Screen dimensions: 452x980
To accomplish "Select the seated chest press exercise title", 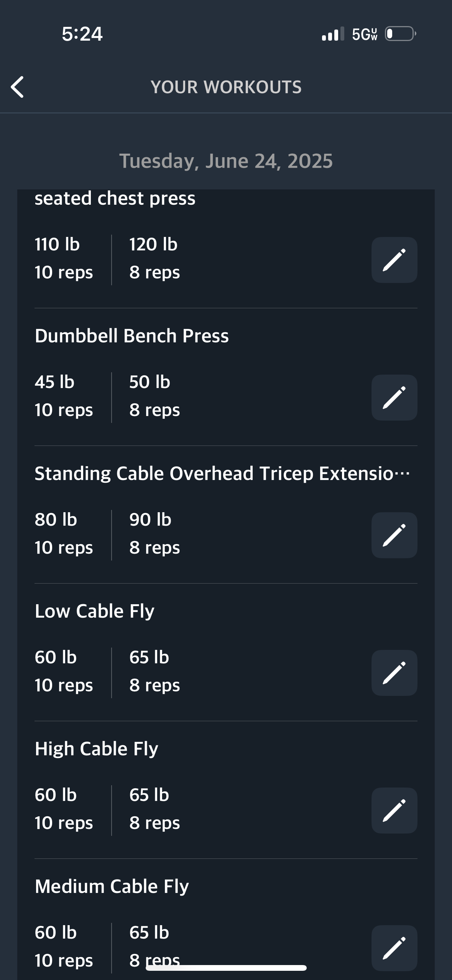I will pos(115,199).
